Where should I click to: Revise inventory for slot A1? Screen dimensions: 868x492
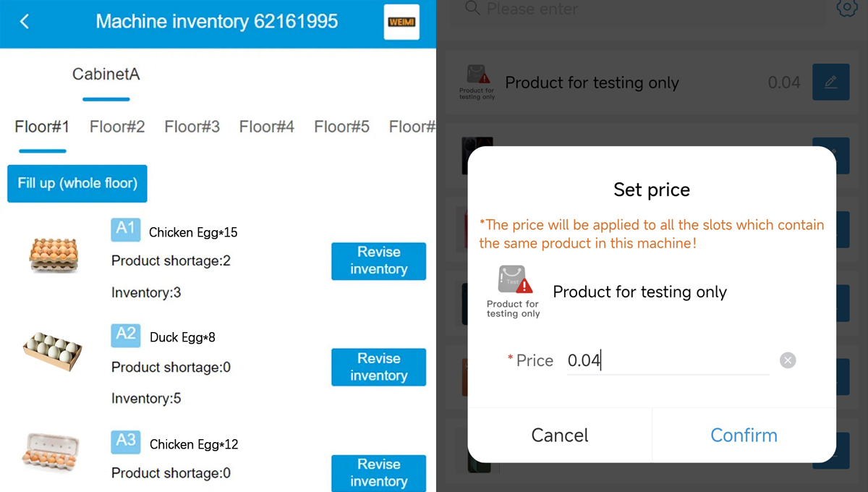pos(378,260)
